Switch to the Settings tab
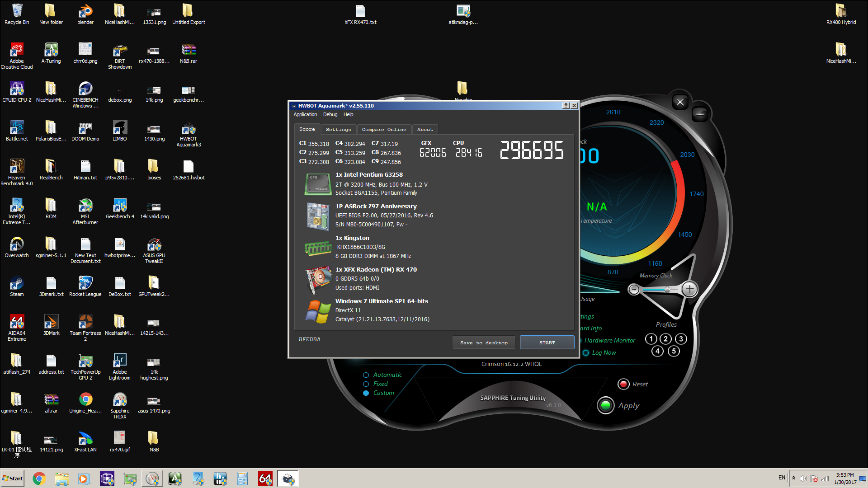 tap(338, 129)
